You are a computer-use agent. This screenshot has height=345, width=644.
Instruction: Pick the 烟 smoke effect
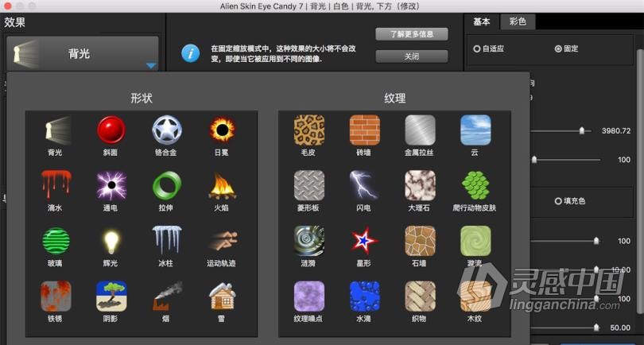point(166,297)
